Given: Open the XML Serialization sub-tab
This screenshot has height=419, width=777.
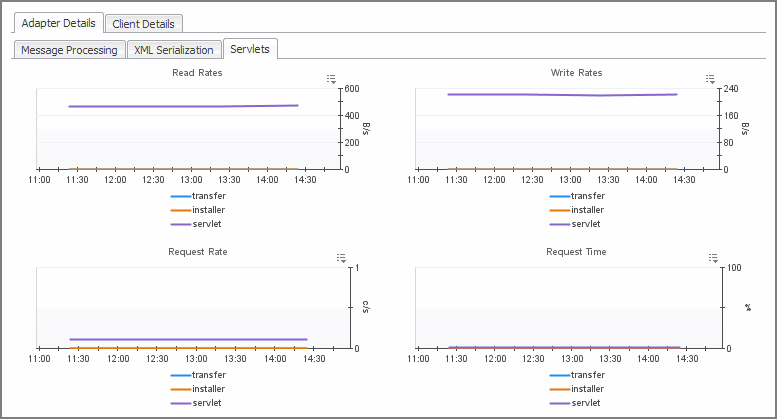Looking at the screenshot, I should click(173, 50).
